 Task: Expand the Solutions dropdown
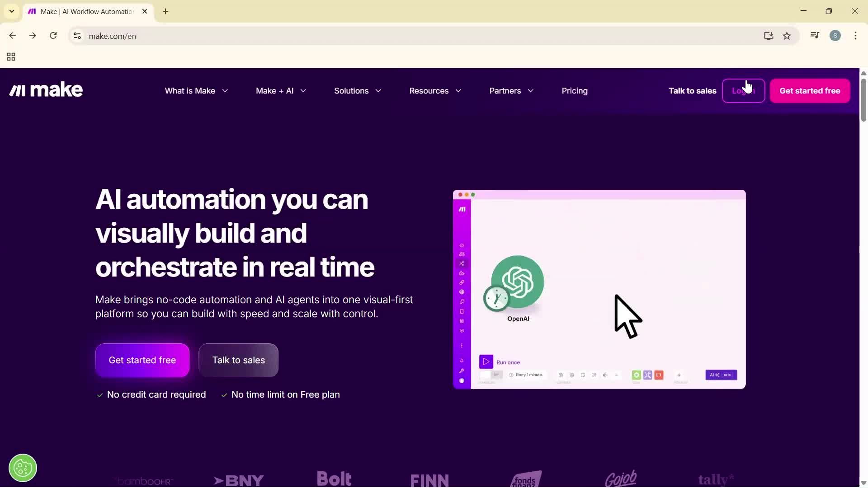pyautogui.click(x=357, y=90)
